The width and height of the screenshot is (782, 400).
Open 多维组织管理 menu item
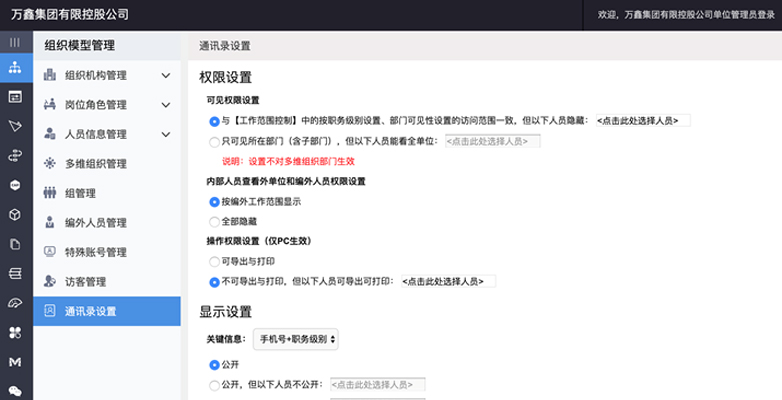tap(95, 164)
